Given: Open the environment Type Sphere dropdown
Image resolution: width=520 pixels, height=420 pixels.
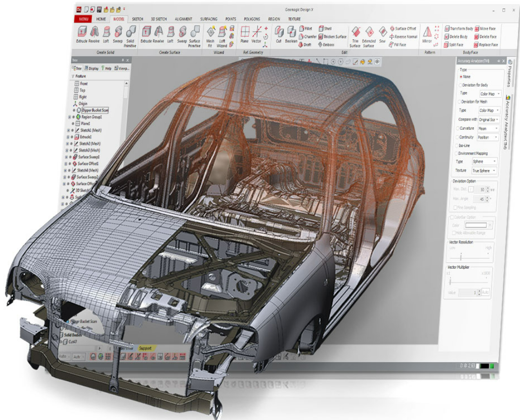Looking at the screenshot, I should pyautogui.click(x=484, y=161).
